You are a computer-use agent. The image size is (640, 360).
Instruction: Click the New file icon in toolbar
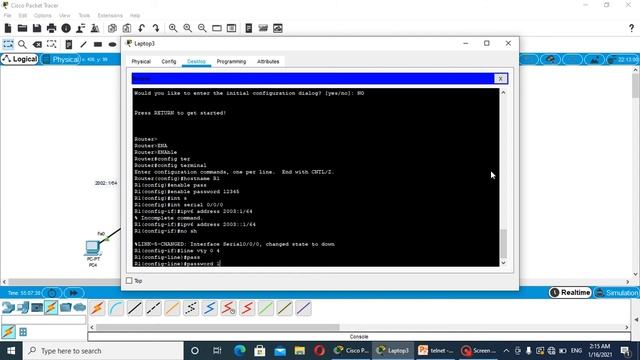8,28
